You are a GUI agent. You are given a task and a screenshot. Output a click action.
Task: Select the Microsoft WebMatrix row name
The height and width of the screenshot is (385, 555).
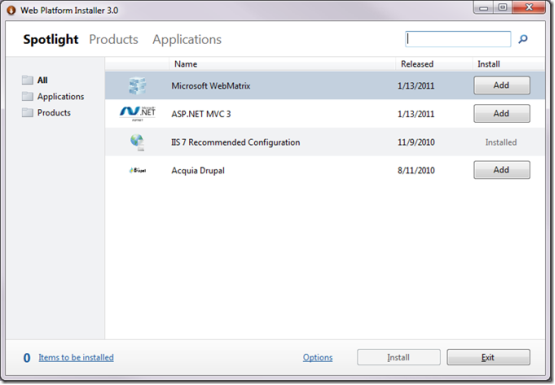211,86
